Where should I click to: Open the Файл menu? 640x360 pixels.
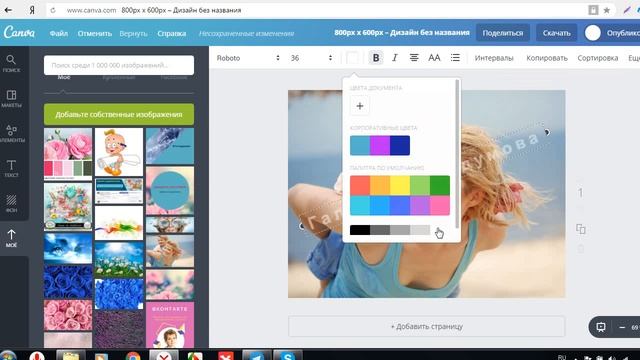59,33
